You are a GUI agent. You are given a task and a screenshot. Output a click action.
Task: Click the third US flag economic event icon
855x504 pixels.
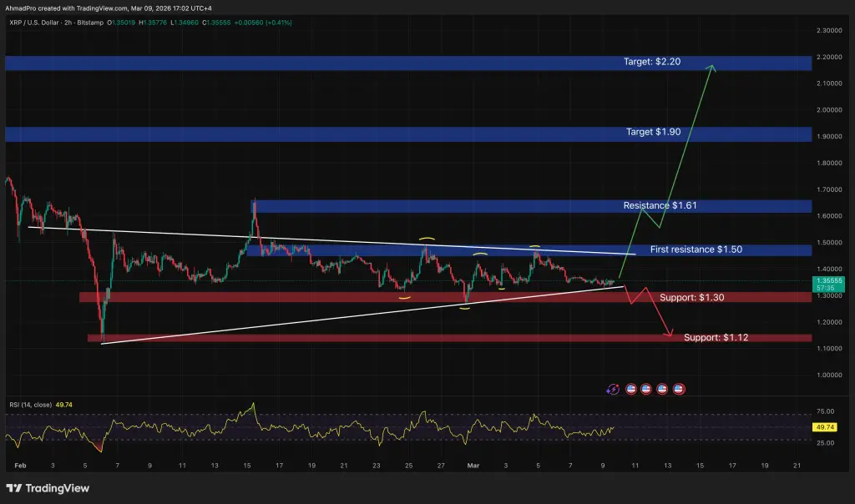[661, 389]
